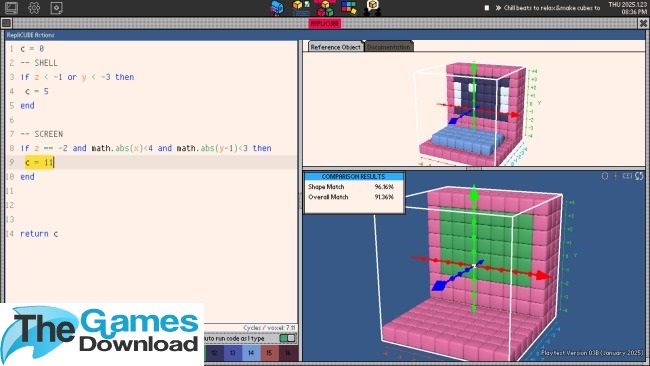Click code line 1 'c = 0'
Image resolution: width=650 pixels, height=366 pixels.
coord(32,48)
